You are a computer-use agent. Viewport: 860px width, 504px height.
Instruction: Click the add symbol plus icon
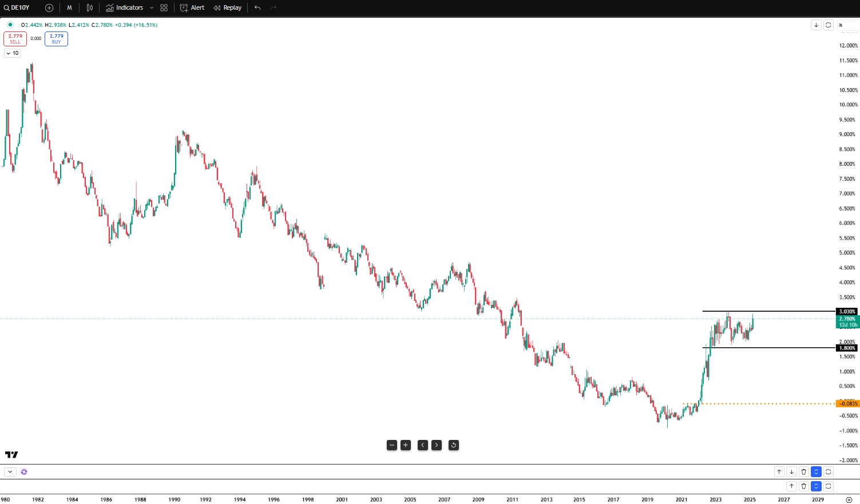(x=49, y=7)
